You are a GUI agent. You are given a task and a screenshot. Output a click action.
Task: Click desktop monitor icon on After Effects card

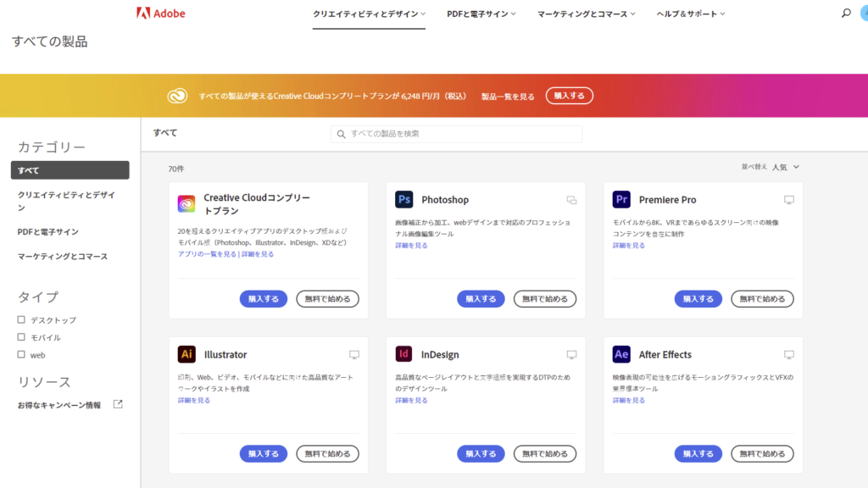coord(789,355)
